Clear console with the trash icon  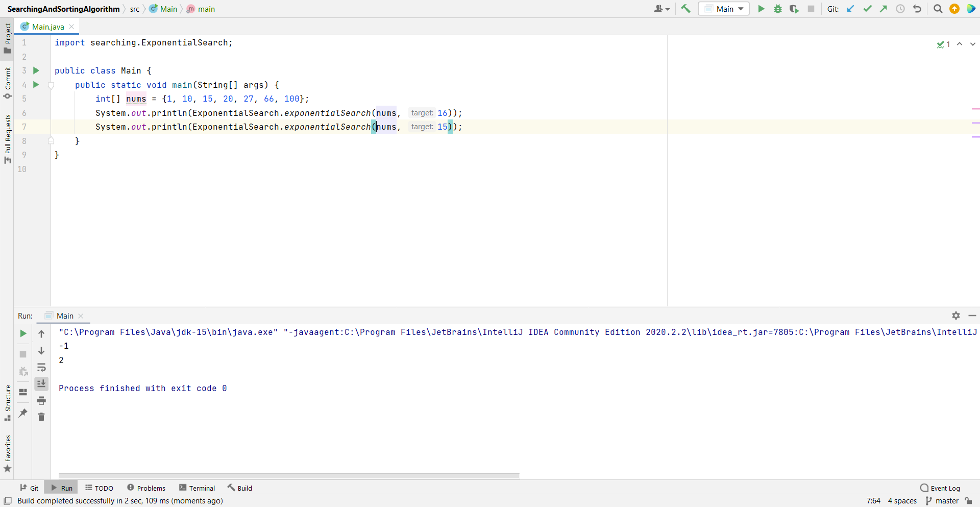(41, 417)
